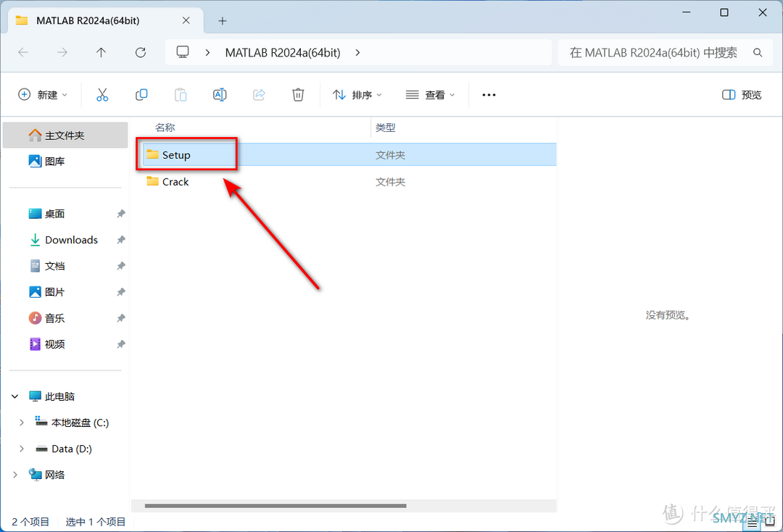The height and width of the screenshot is (532, 783).
Task: Open the 查看 view dropdown
Action: coord(431,95)
